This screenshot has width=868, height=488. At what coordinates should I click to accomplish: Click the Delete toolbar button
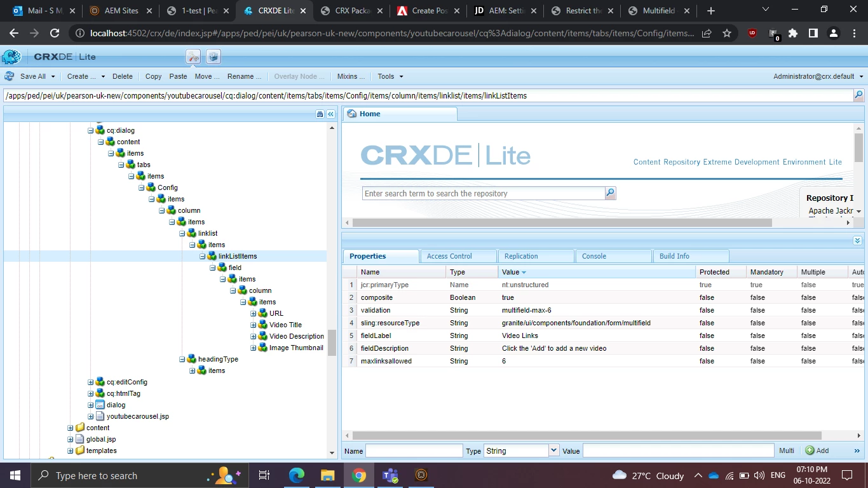(123, 76)
